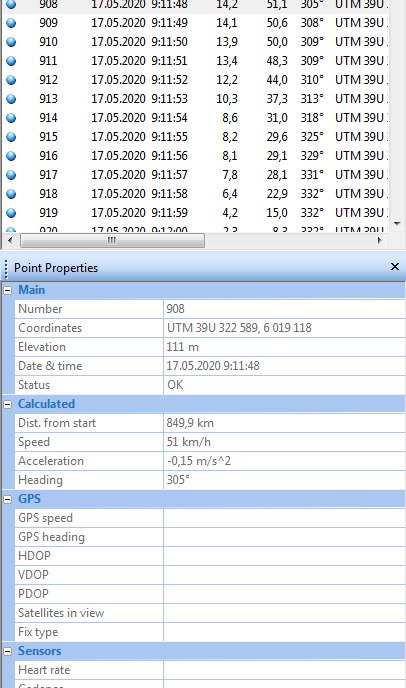The image size is (406, 688).
Task: Click the empty GPS speed value field
Action: [x=284, y=518]
